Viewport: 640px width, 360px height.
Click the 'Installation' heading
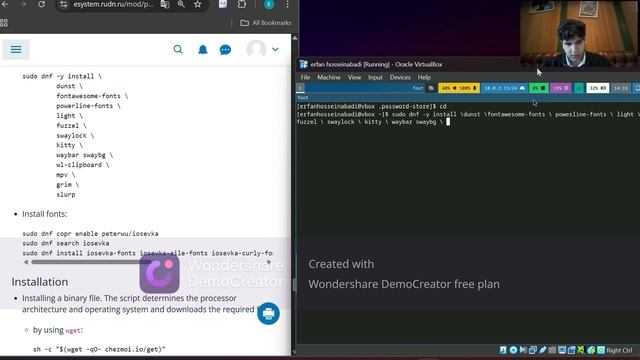[40, 282]
